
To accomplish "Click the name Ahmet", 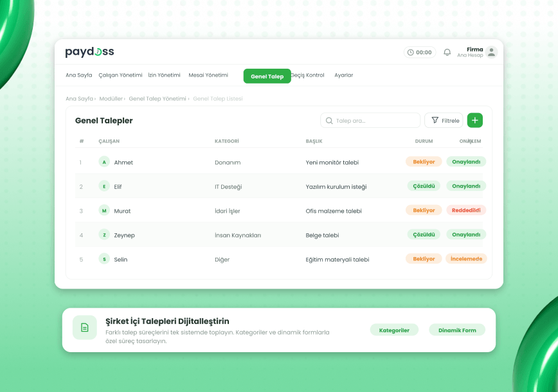I will [x=123, y=162].
